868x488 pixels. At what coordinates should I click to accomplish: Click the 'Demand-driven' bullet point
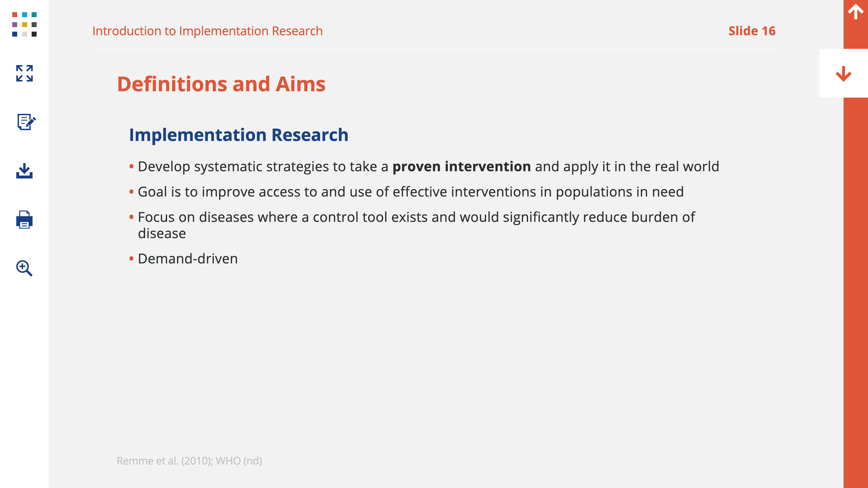(x=188, y=259)
